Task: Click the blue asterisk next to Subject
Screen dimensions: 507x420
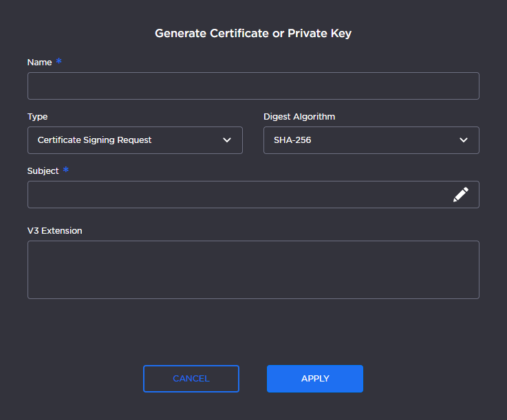Action: [66, 170]
